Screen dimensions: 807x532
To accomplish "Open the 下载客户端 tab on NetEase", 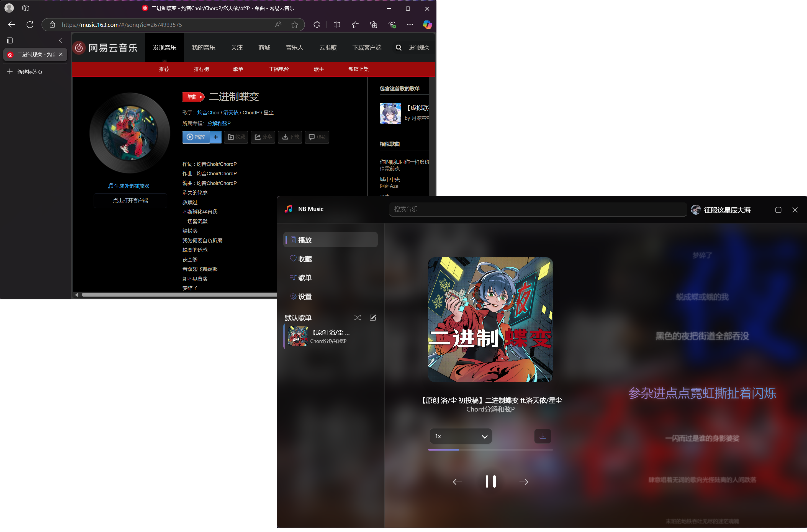I will [x=367, y=48].
